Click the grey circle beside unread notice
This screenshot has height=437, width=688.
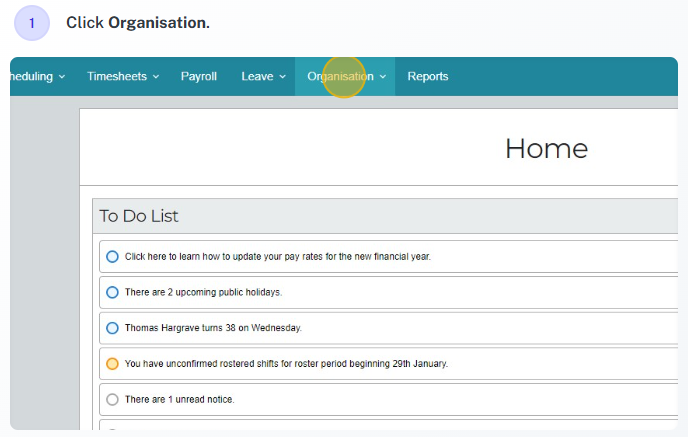(112, 399)
